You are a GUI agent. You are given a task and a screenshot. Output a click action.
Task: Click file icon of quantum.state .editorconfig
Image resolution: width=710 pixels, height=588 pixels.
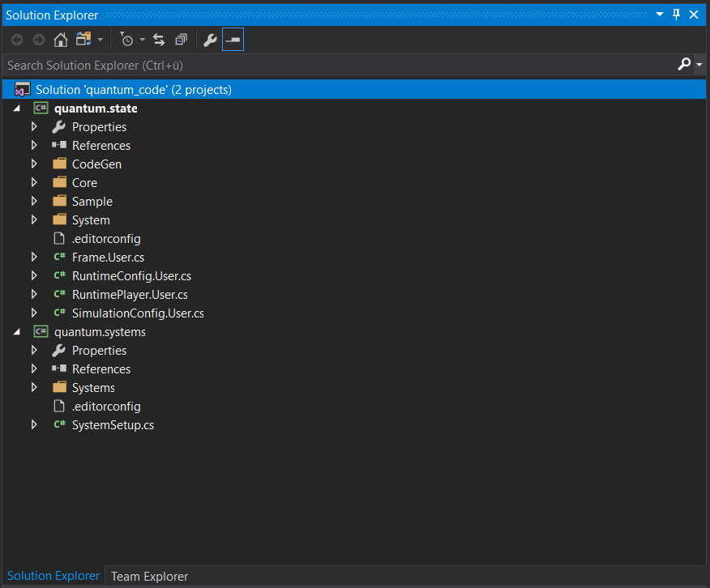click(x=59, y=238)
